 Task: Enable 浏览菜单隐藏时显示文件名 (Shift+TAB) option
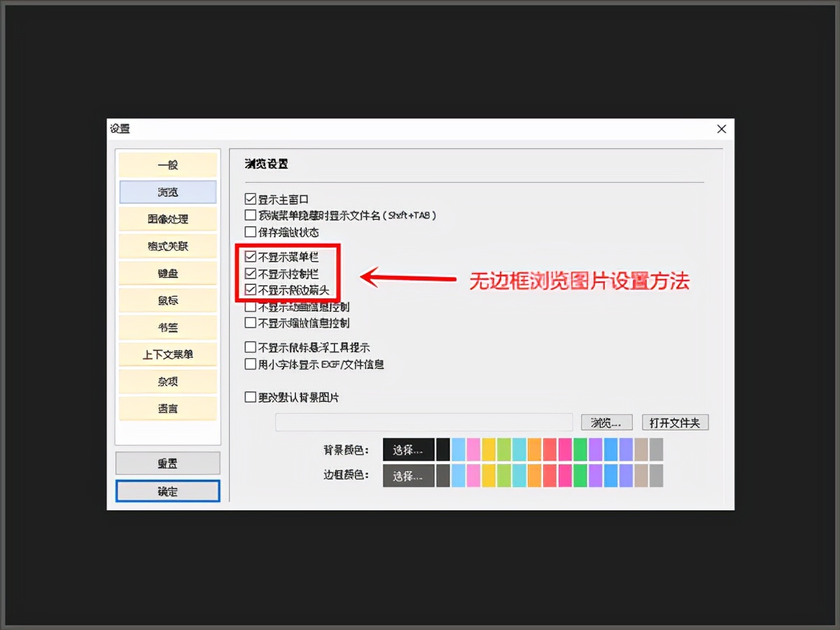pyautogui.click(x=250, y=216)
